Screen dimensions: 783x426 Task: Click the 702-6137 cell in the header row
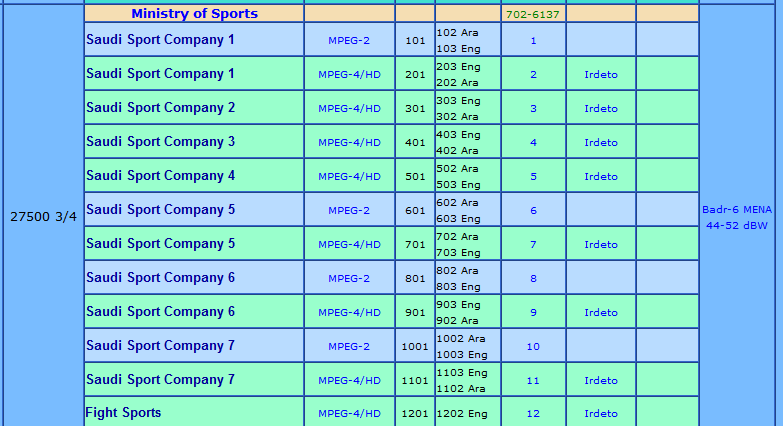[x=533, y=15]
